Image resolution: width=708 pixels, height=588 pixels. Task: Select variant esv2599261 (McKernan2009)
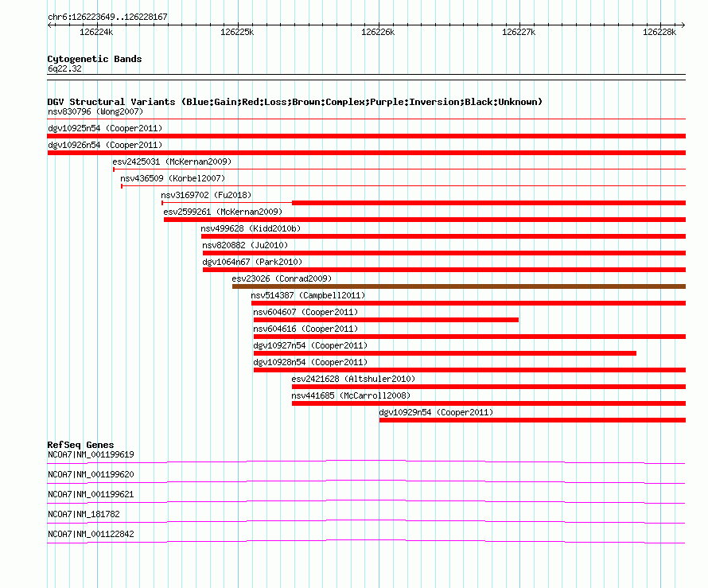[x=223, y=212]
